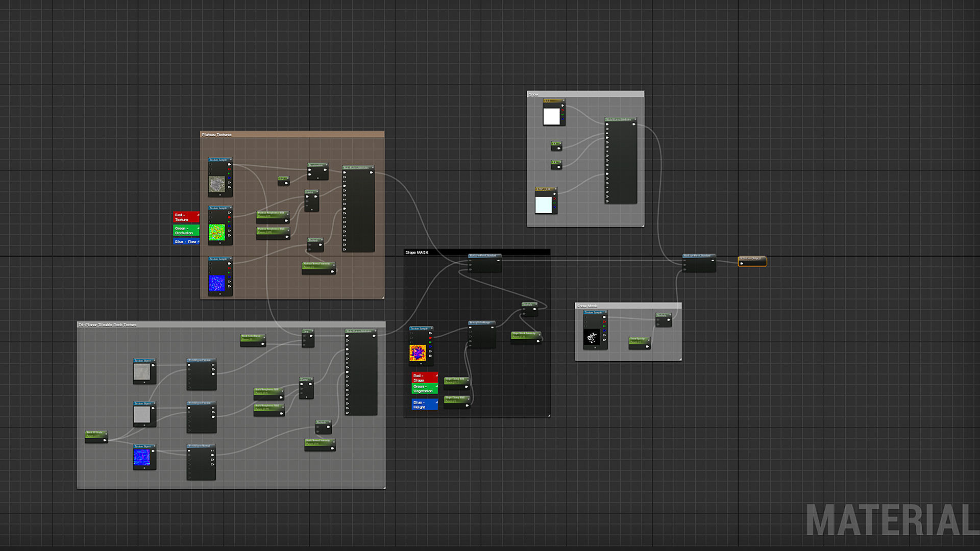Click the white color swatch in the Snow group
The image size is (980, 551).
551,116
